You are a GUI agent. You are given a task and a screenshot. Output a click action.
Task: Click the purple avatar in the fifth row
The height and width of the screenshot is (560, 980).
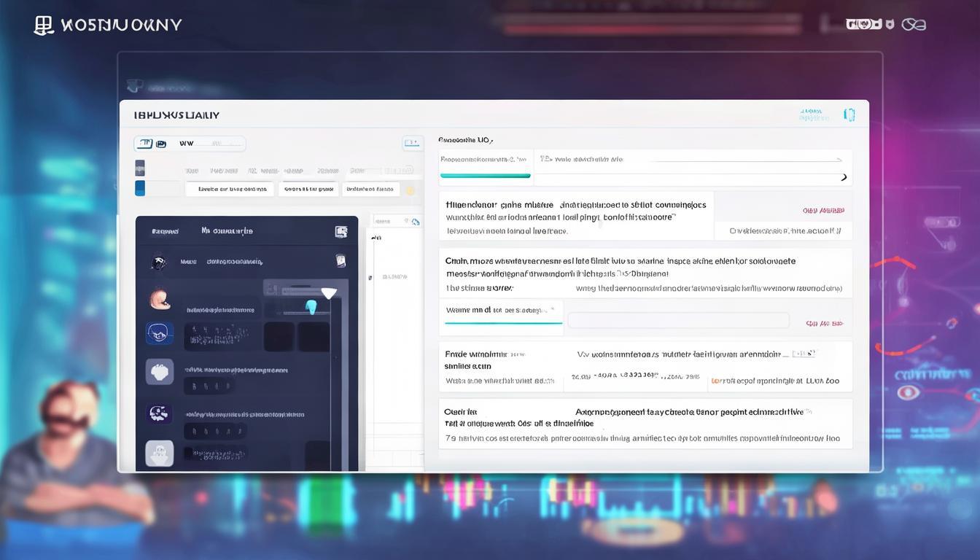click(159, 413)
